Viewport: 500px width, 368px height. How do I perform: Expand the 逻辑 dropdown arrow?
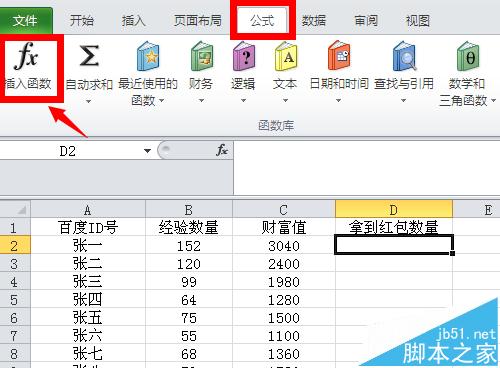243,100
